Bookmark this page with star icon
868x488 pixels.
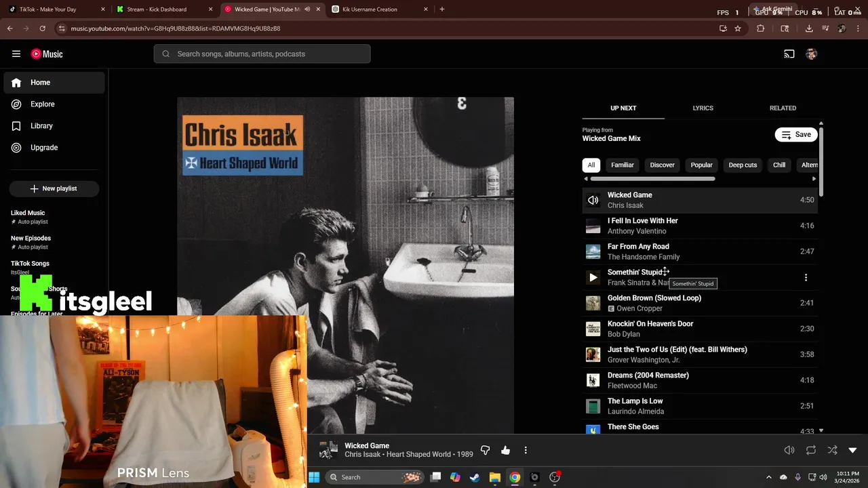(x=738, y=28)
